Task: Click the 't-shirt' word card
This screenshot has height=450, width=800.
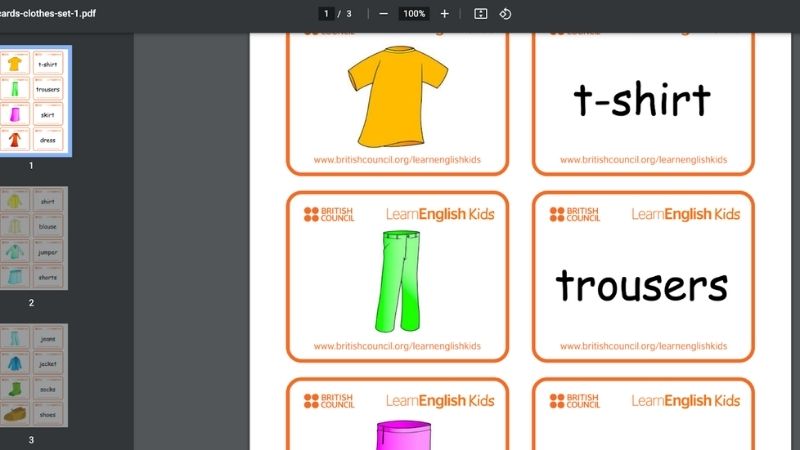Action: pyautogui.click(x=643, y=104)
